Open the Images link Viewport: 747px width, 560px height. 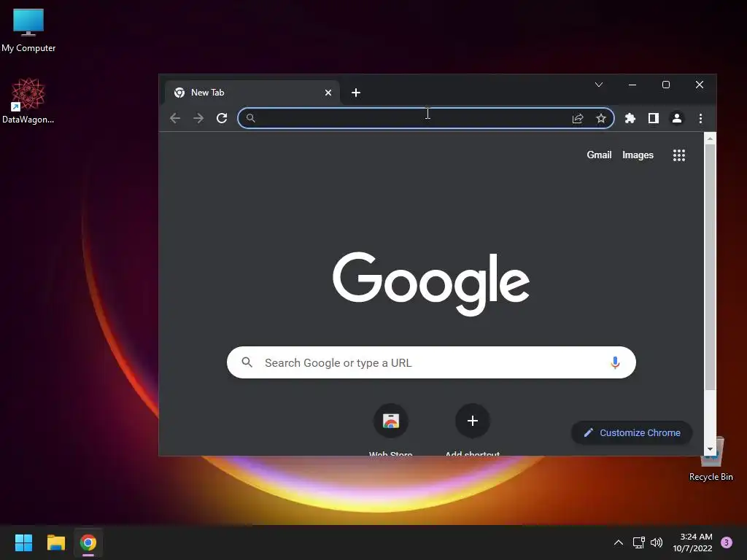pyautogui.click(x=638, y=155)
